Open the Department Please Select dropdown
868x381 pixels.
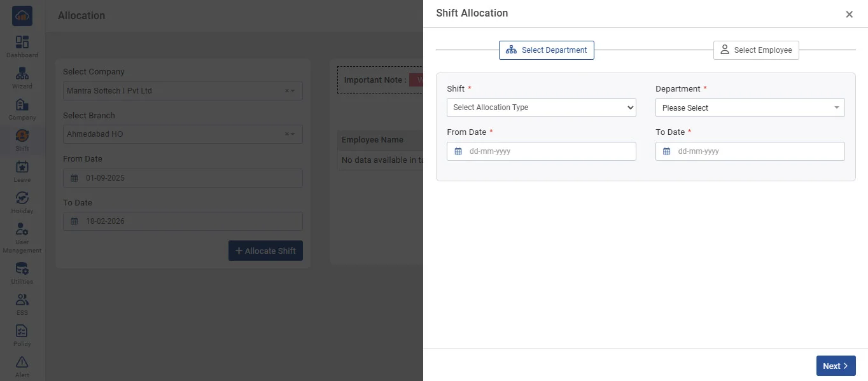tap(750, 108)
